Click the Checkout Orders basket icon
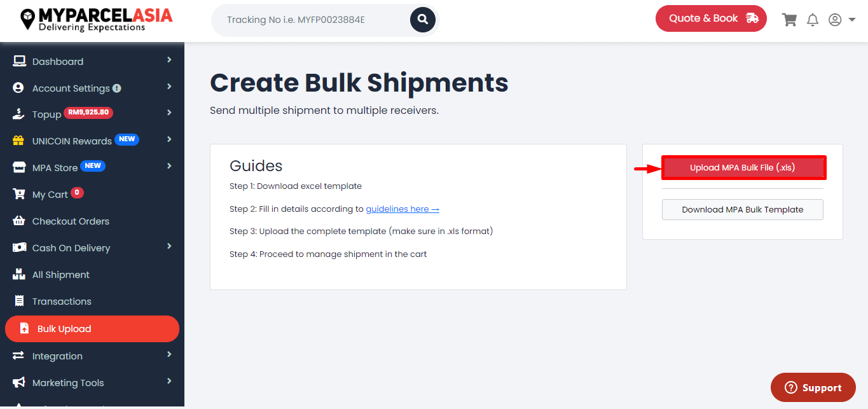This screenshot has width=868, height=409. pos(19,221)
